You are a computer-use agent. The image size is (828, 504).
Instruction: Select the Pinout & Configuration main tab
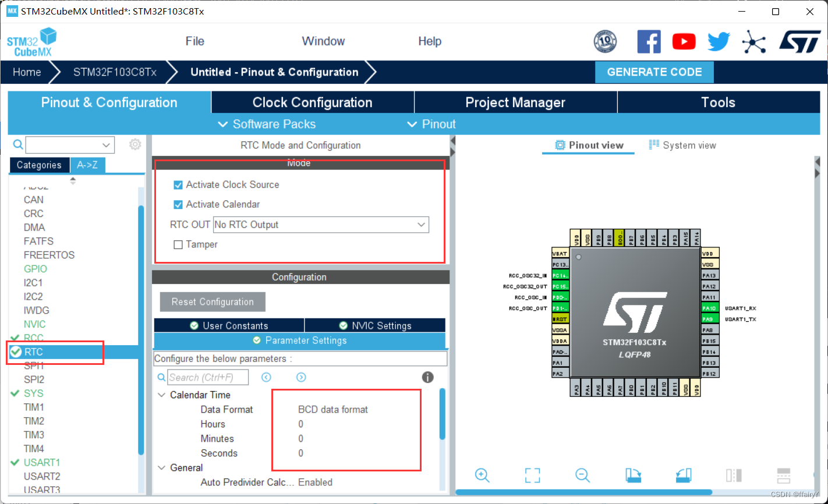click(109, 102)
